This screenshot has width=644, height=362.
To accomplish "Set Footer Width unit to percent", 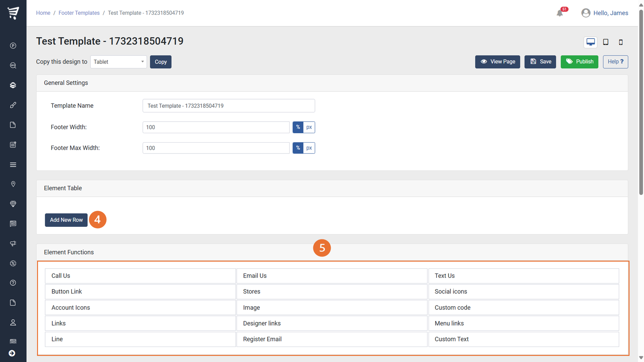I will tap(298, 127).
